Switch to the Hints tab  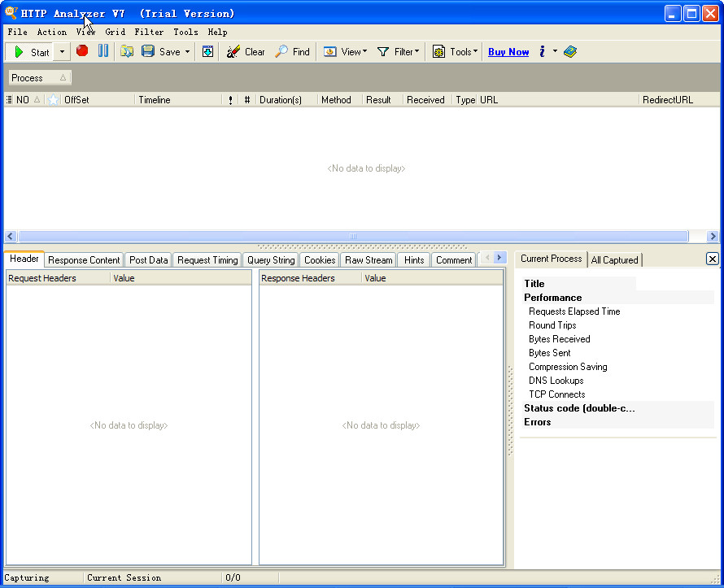pyautogui.click(x=414, y=260)
